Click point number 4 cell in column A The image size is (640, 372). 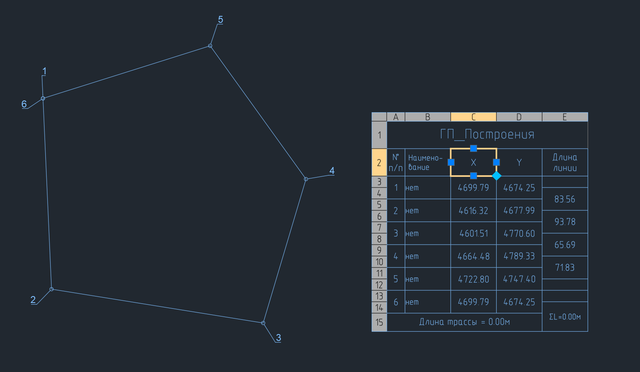396,256
